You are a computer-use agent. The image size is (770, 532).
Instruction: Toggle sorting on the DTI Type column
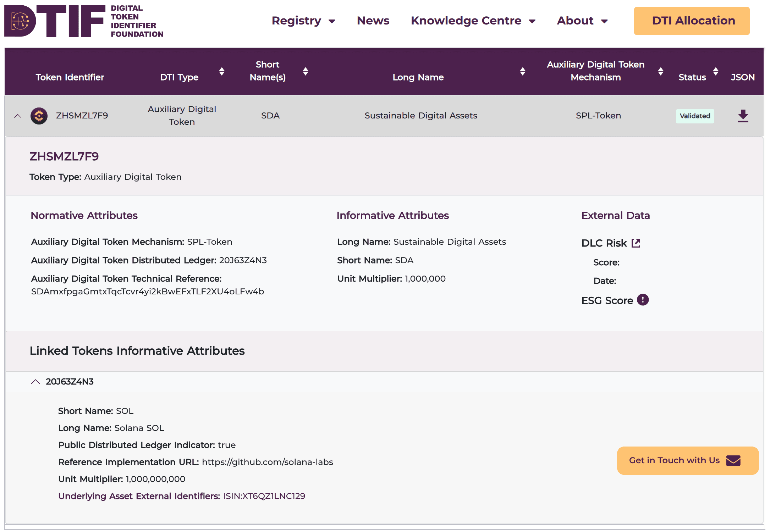click(221, 71)
